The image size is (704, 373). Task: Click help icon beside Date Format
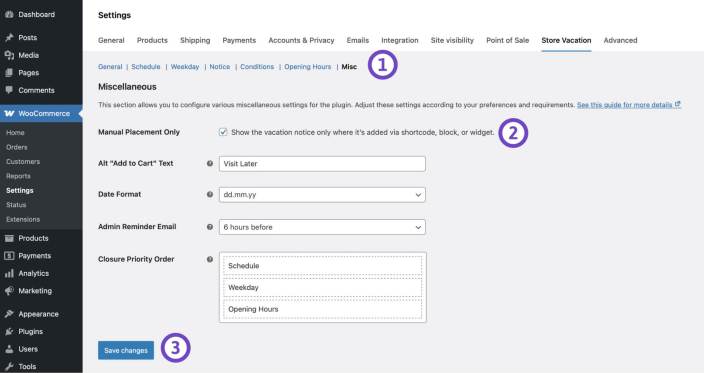click(x=210, y=194)
